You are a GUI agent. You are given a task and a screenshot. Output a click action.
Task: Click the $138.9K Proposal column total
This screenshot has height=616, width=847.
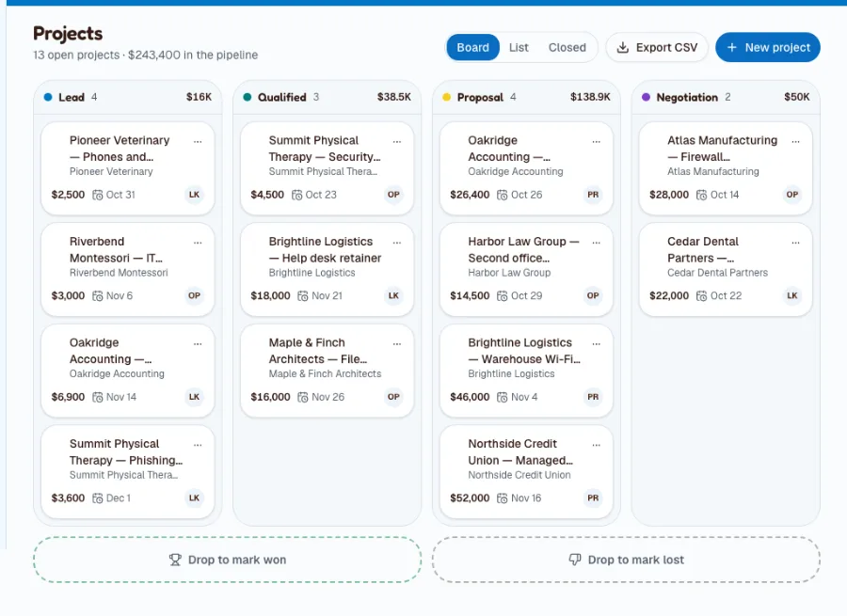(x=590, y=97)
